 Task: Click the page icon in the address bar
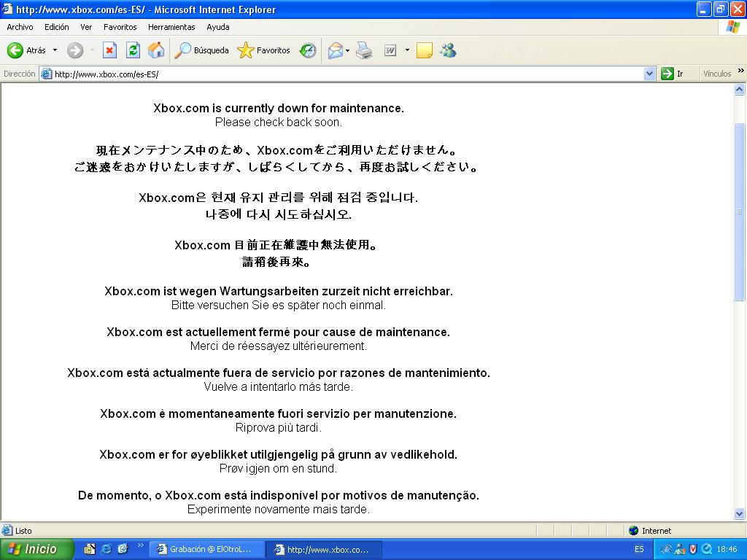pos(47,74)
